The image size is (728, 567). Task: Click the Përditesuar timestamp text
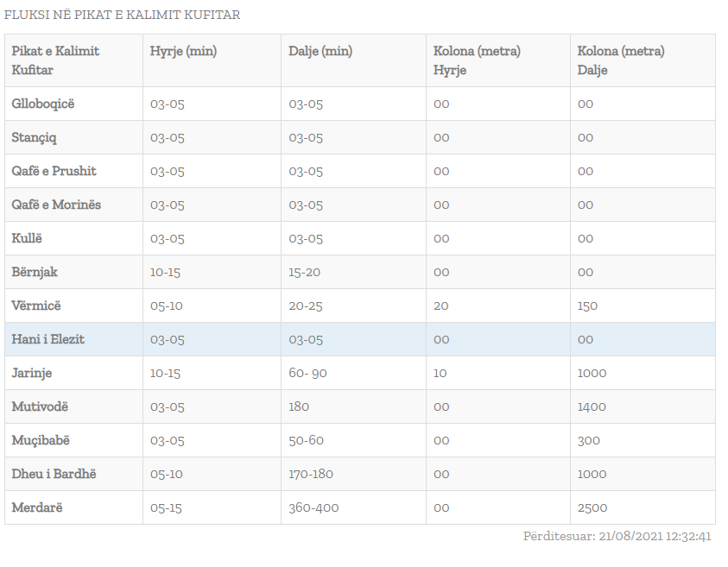[x=617, y=536]
